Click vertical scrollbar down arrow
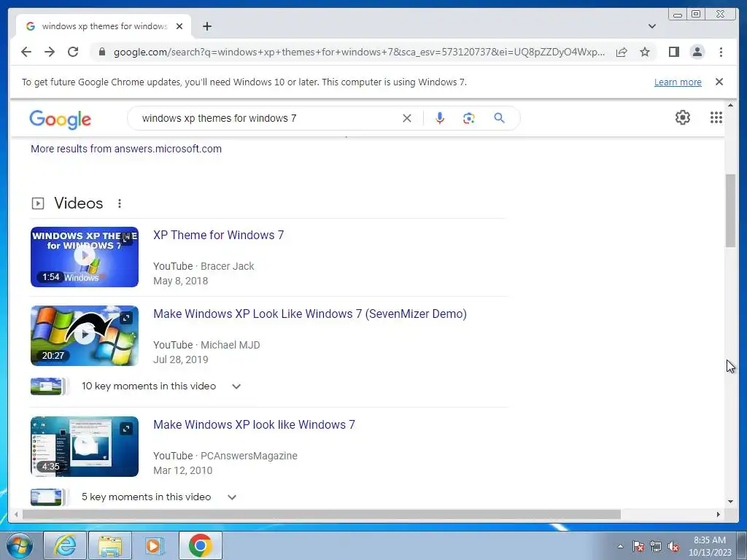747x560 pixels. point(730,501)
